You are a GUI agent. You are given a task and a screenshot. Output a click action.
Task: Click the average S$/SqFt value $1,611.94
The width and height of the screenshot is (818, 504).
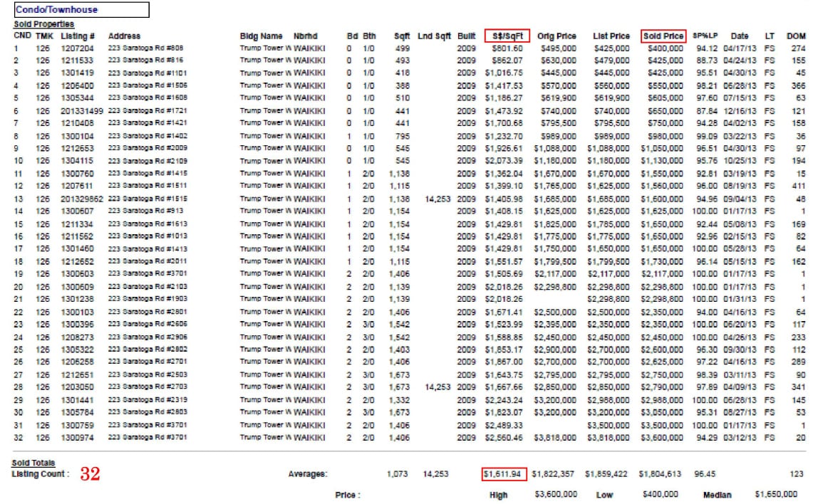pyautogui.click(x=504, y=474)
